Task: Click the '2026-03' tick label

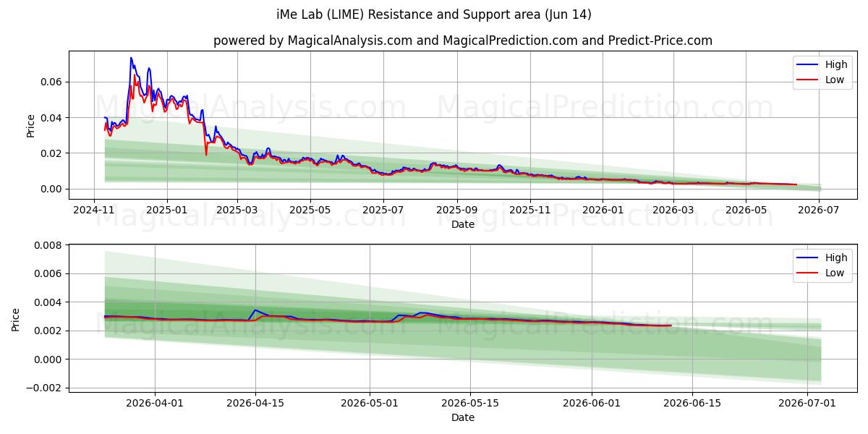Action: point(673,210)
